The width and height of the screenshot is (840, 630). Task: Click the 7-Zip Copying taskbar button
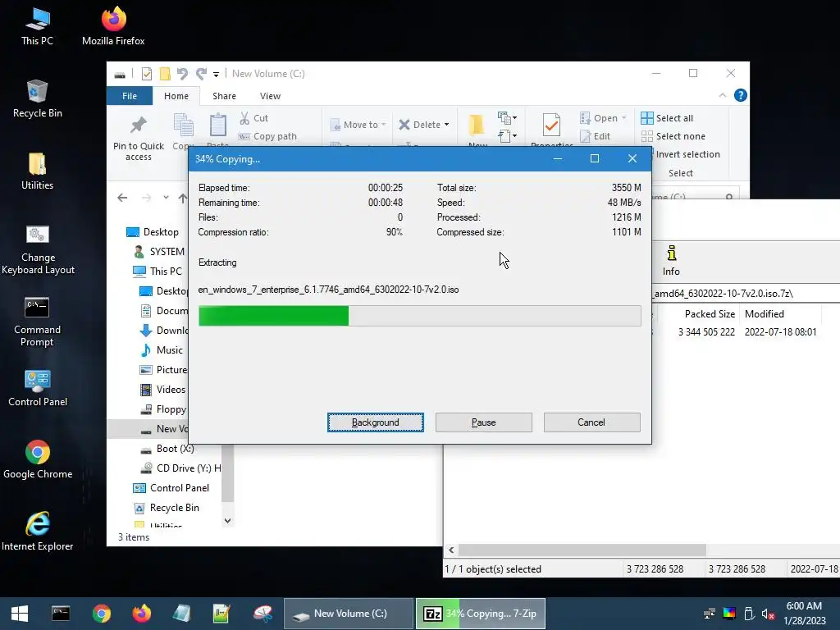(481, 614)
